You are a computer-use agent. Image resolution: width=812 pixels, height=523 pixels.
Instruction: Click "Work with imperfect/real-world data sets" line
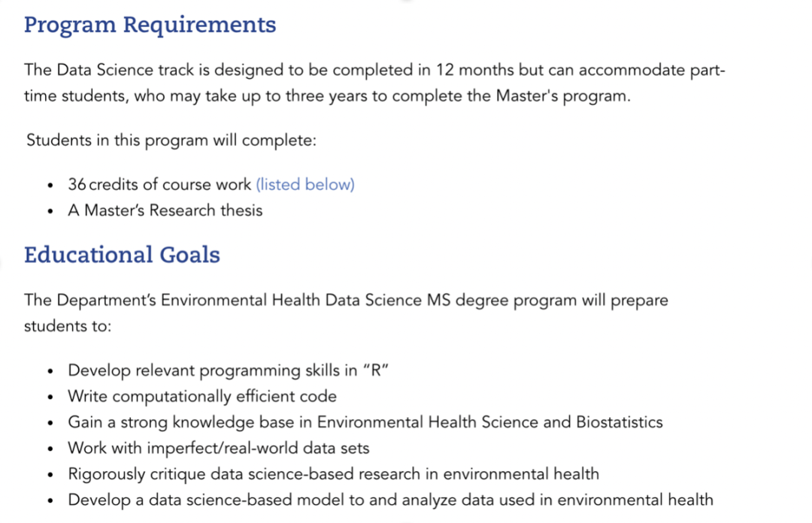[x=219, y=449]
